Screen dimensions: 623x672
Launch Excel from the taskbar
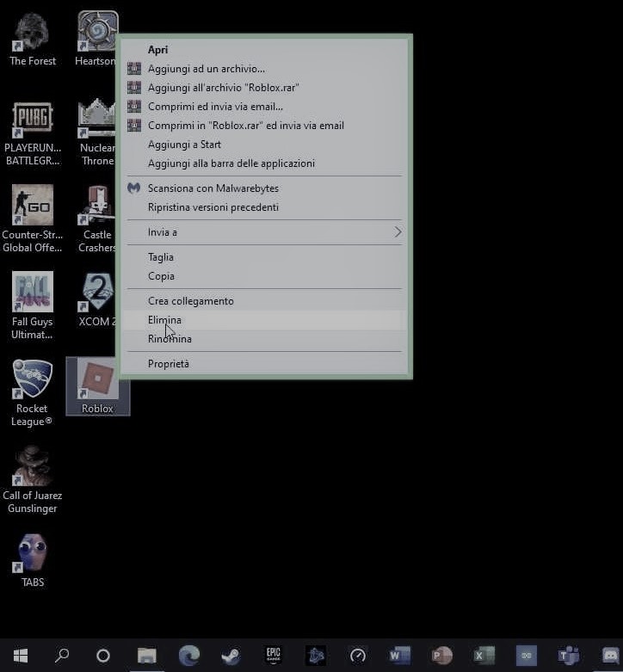pyautogui.click(x=484, y=656)
